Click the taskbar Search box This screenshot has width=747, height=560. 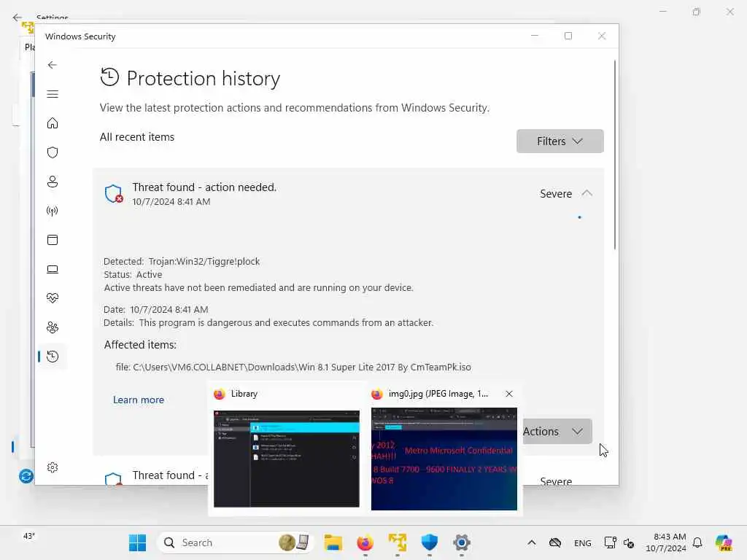(235, 542)
